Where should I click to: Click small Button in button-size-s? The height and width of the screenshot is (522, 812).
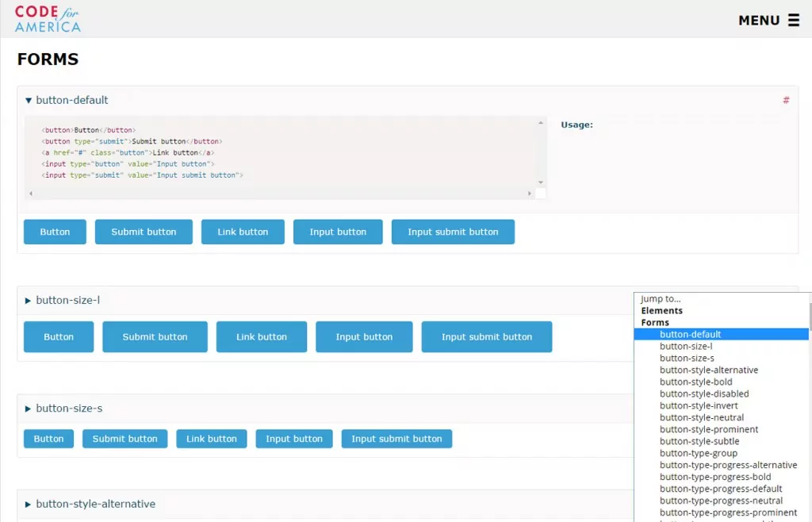click(48, 439)
